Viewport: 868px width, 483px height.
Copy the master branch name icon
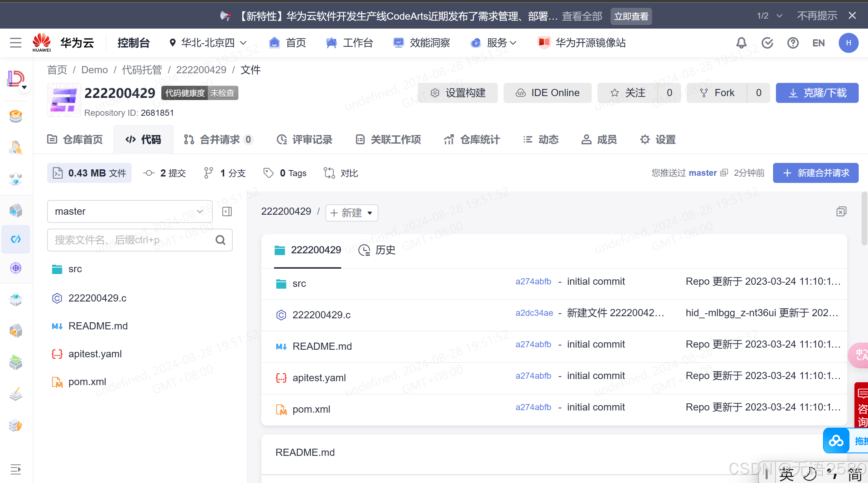tap(724, 173)
